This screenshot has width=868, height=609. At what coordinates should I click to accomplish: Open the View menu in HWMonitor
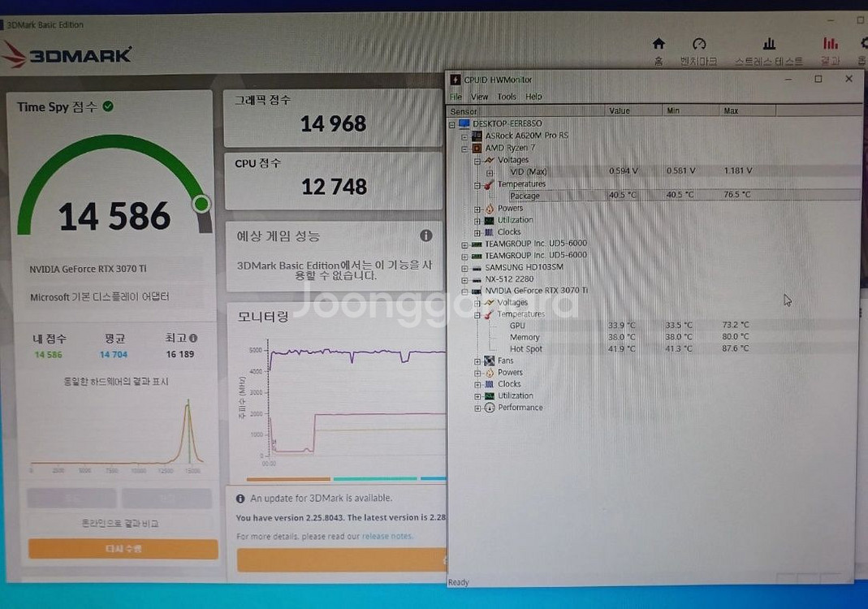(479, 97)
